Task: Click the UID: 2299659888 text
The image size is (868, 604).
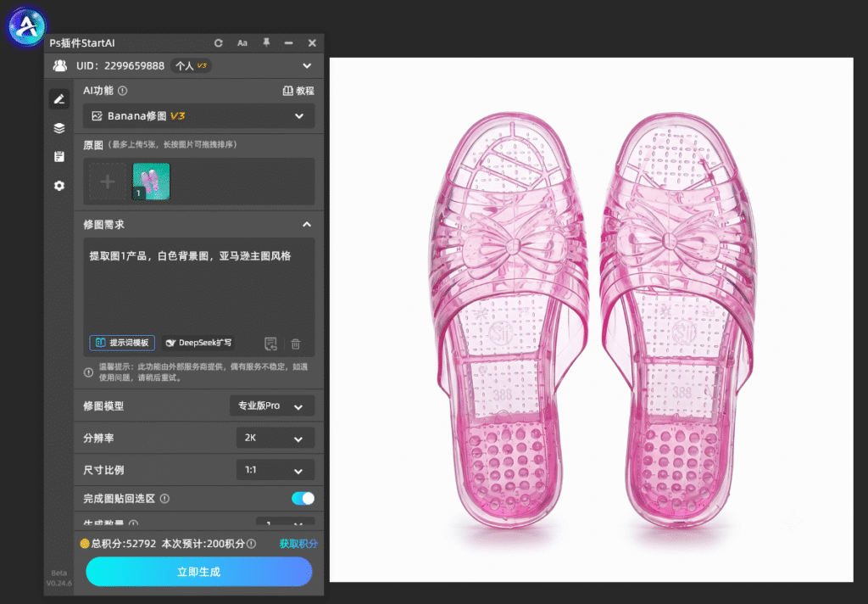Action: click(120, 66)
